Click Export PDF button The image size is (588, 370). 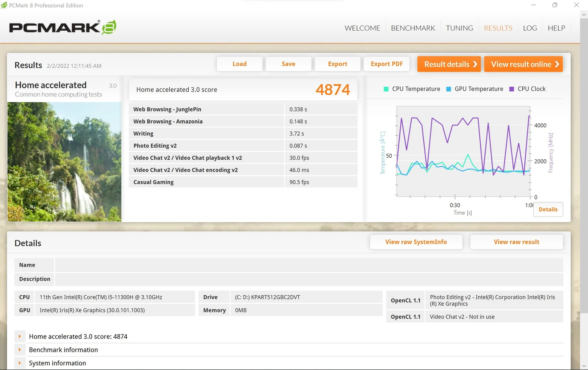386,64
